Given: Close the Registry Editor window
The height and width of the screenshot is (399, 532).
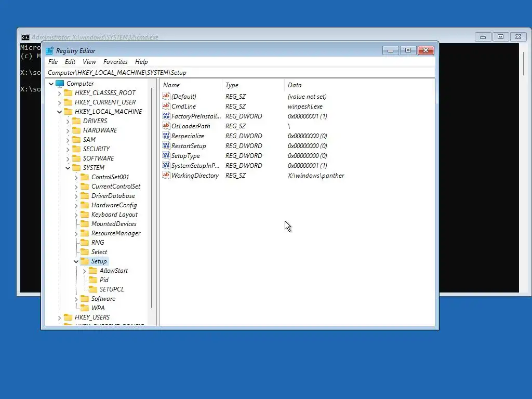Looking at the screenshot, I should click(426, 50).
